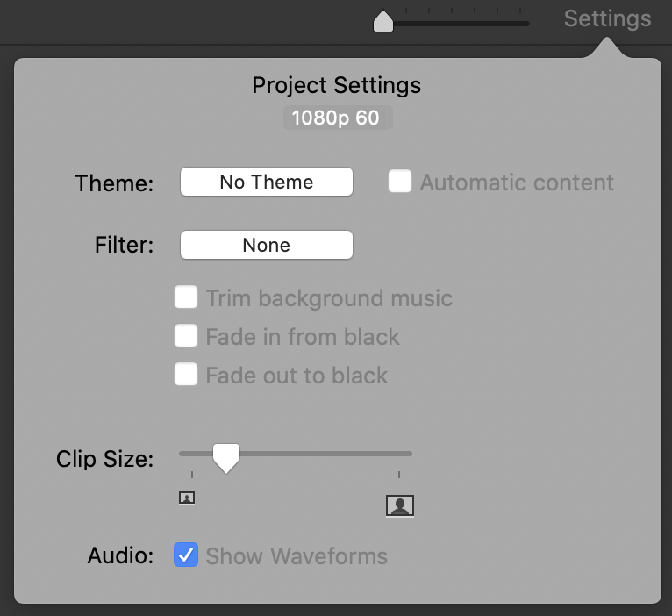
Task: Click the large clip size icon
Action: (399, 505)
